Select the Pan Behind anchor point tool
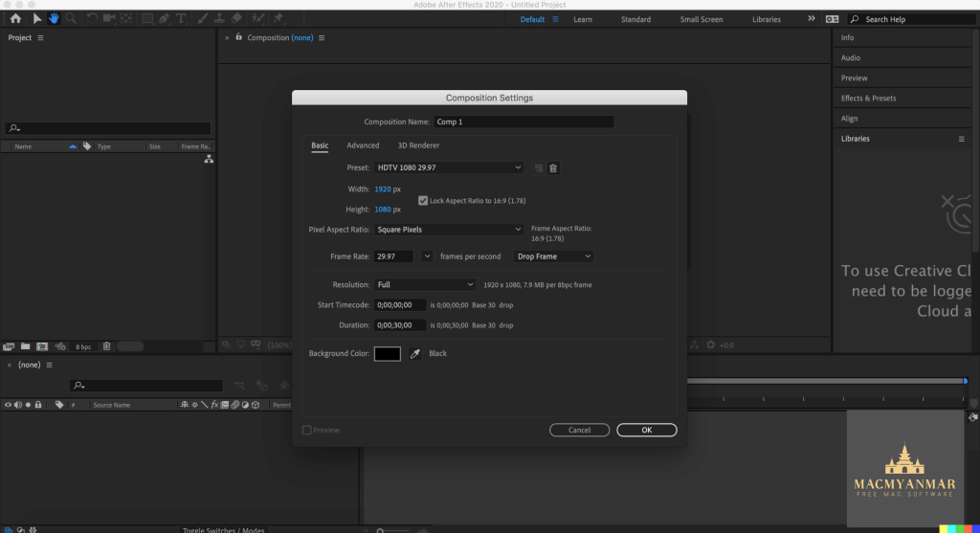 tap(126, 19)
